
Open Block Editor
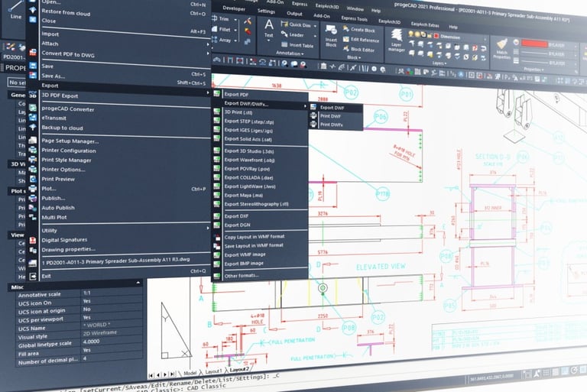358,50
